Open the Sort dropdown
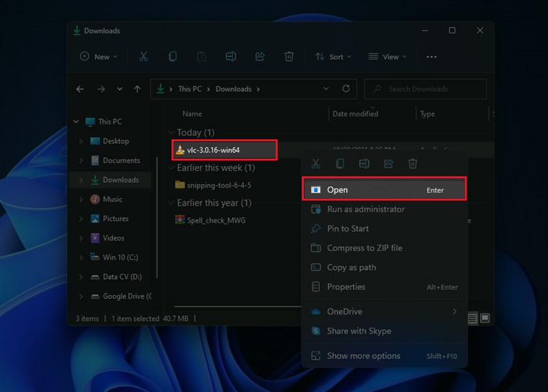The width and height of the screenshot is (548, 392). [333, 57]
